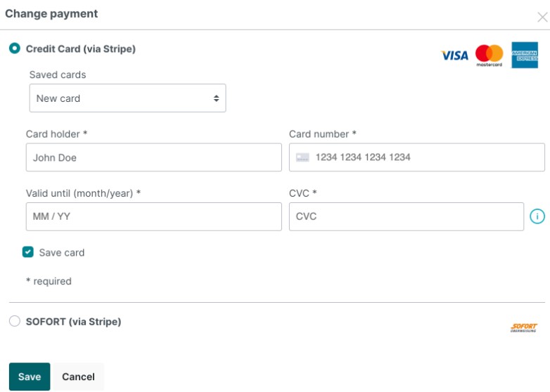The image size is (550, 392).
Task: Click the Saved cards dropdown arrow
Action: [x=217, y=99]
